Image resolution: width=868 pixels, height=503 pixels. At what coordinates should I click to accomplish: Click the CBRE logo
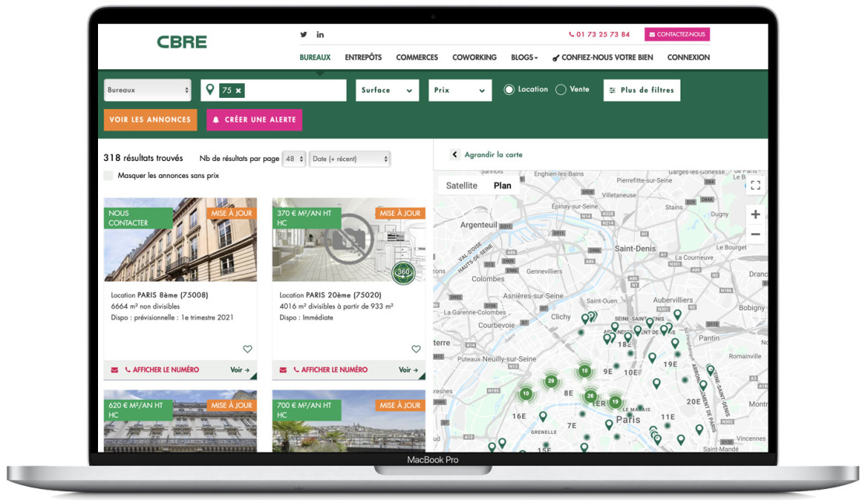pyautogui.click(x=181, y=41)
